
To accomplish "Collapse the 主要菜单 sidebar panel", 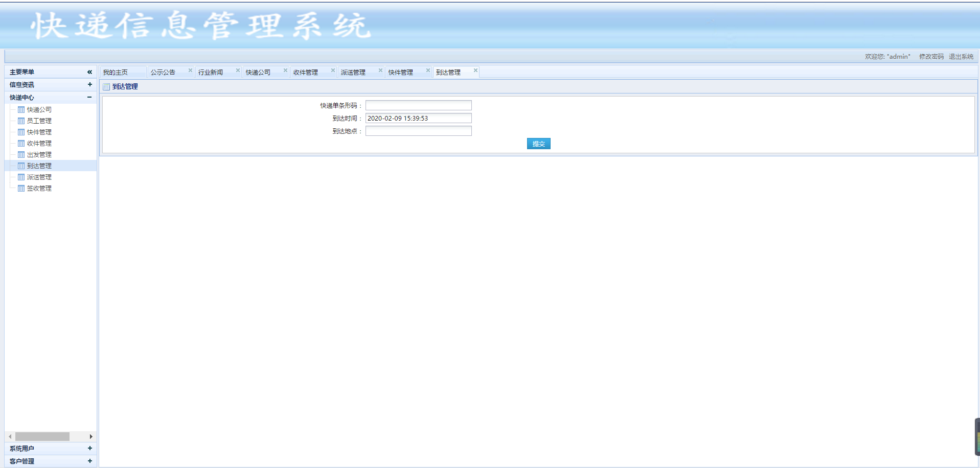I will 89,72.
